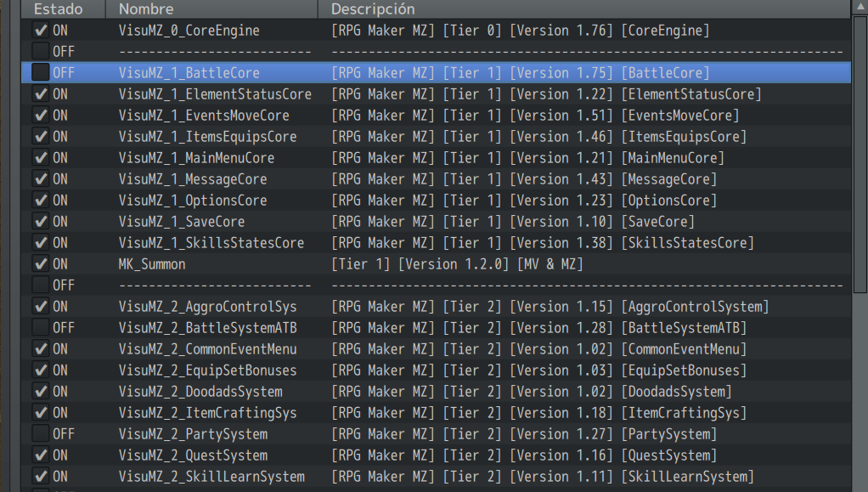This screenshot has width=868, height=492.
Task: Uncheck the VisuMZ_2_QuestSystem checkbox
Action: 41,455
